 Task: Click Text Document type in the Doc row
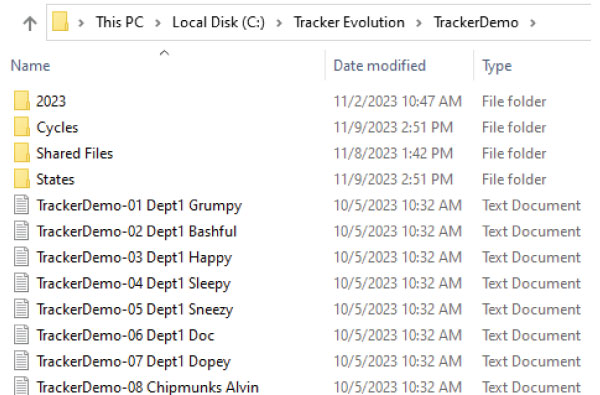pos(531,336)
